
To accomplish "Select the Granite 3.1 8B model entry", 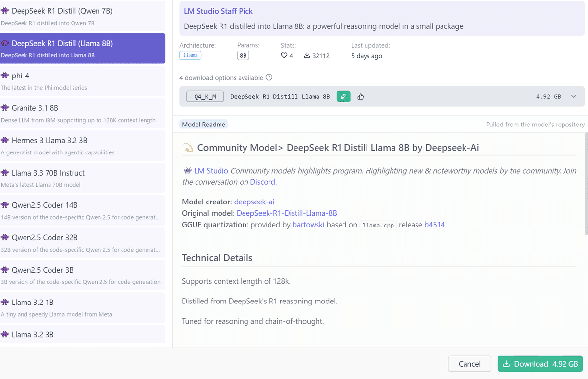I will pos(82,113).
